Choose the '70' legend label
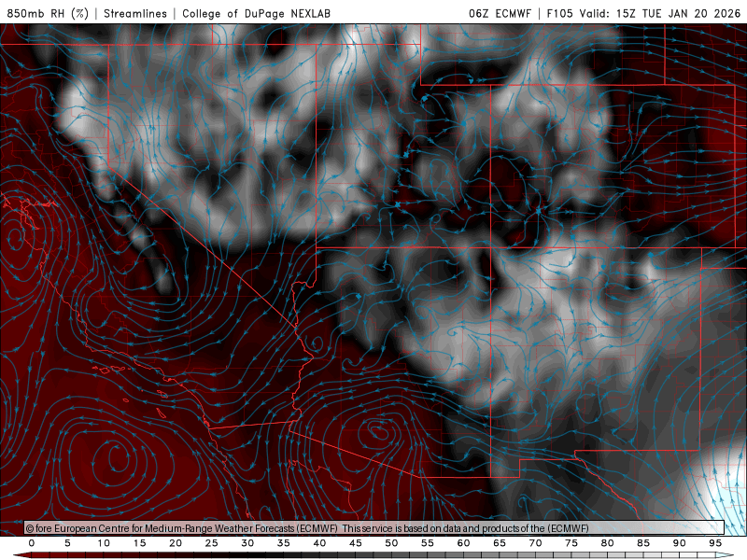The height and width of the screenshot is (560, 747). point(535,543)
